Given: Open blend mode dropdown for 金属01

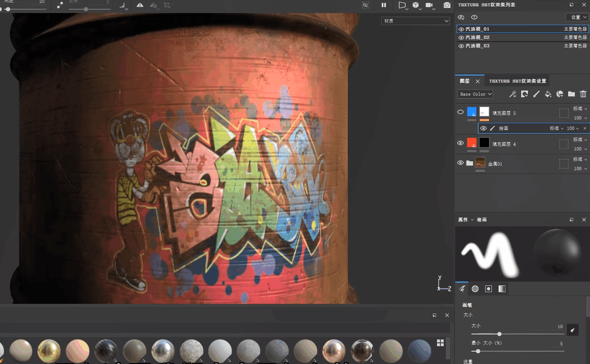Looking at the screenshot, I should pos(580,160).
